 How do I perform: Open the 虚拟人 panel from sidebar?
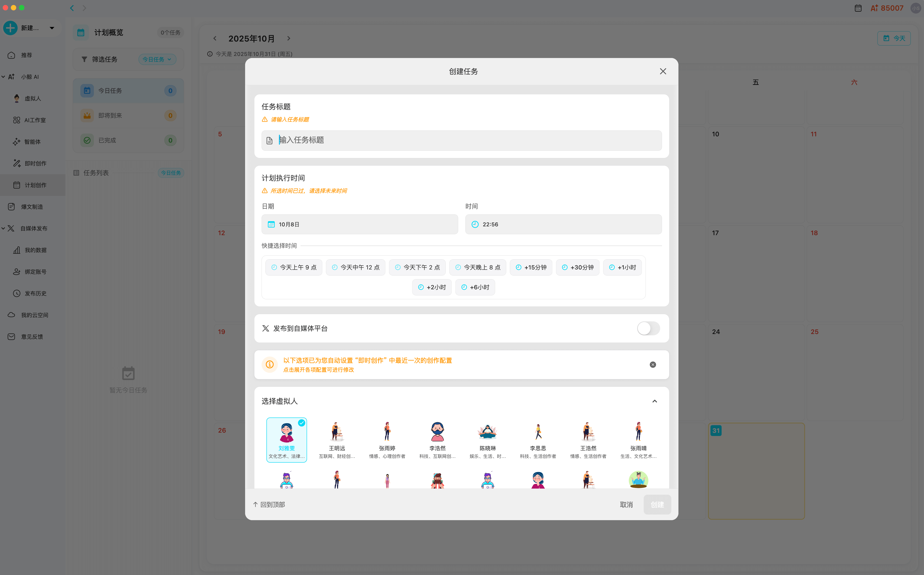pos(32,98)
